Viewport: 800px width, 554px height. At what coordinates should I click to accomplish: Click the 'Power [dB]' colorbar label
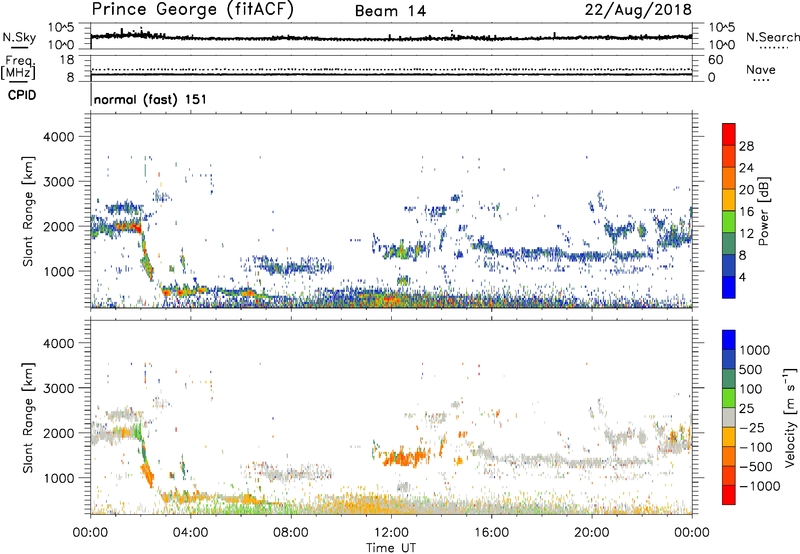pos(763,211)
